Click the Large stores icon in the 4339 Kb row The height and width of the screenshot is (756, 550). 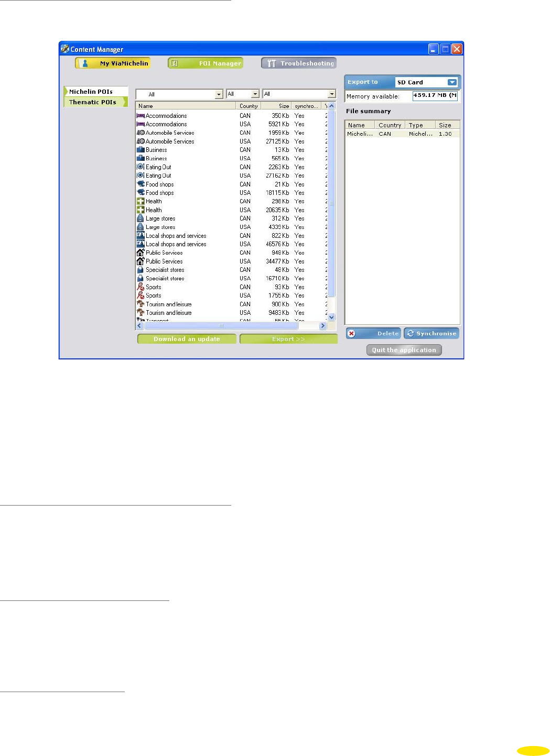pos(141,227)
